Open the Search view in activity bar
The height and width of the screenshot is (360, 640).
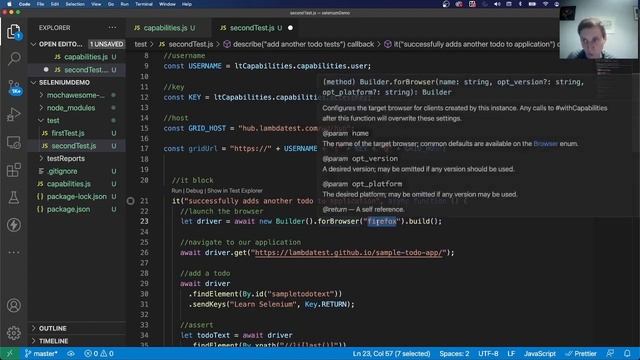[13, 59]
